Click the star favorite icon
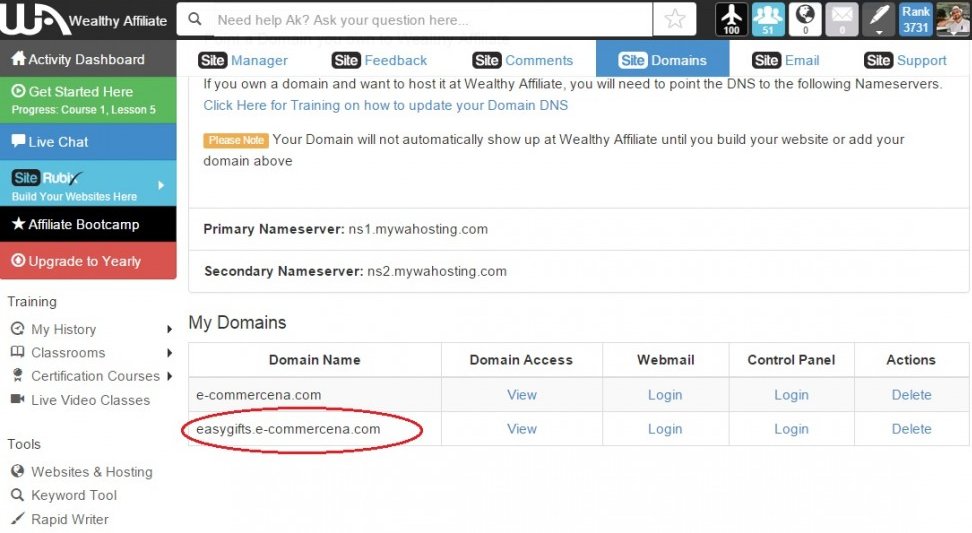The width and height of the screenshot is (972, 533). point(674,19)
